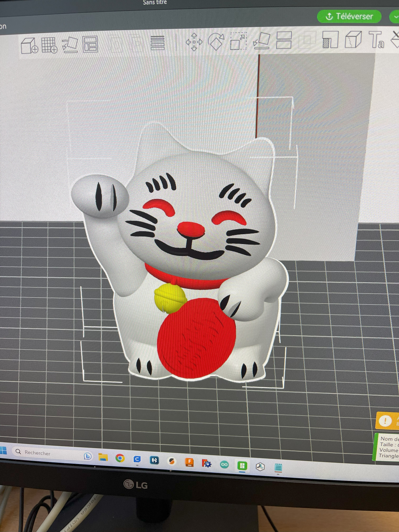
Task: Select the Rotate tool
Action: (216, 42)
